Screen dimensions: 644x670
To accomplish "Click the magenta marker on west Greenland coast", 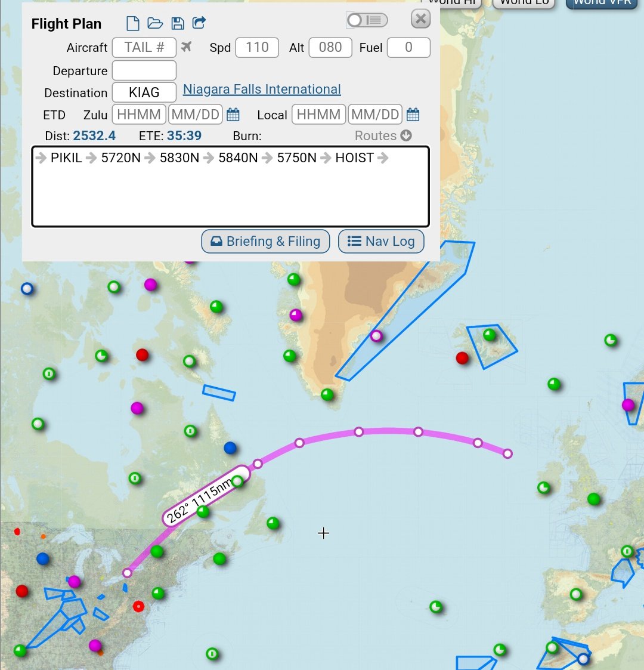I will [296, 316].
